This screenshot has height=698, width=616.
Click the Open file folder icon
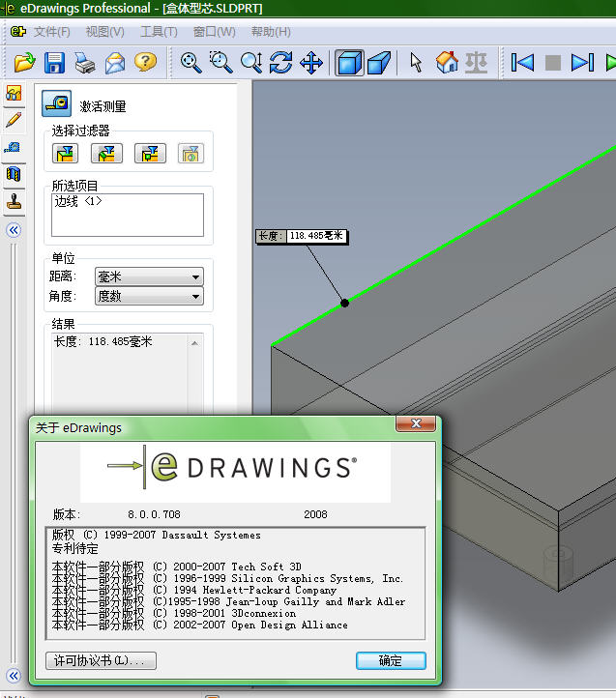pos(24,62)
